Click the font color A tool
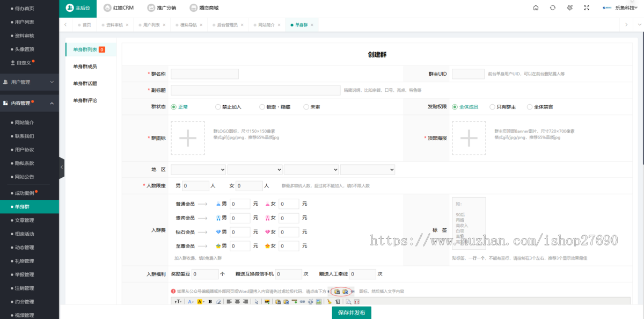The image size is (644, 319). [x=191, y=302]
